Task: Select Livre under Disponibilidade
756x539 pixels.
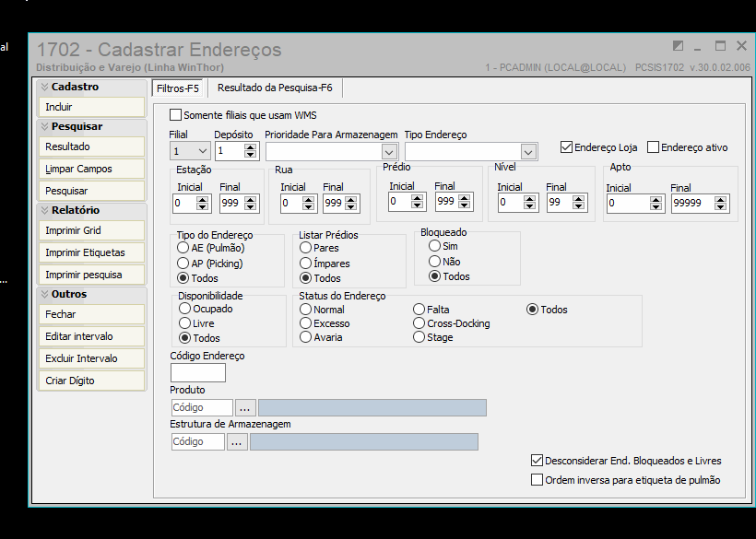Action: pos(184,323)
